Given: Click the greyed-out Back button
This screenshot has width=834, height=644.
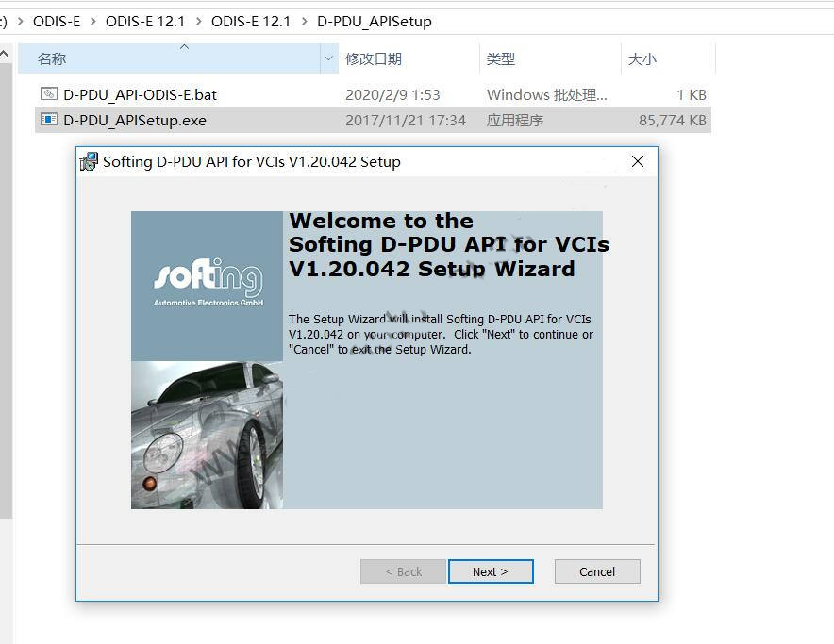Looking at the screenshot, I should (x=403, y=571).
